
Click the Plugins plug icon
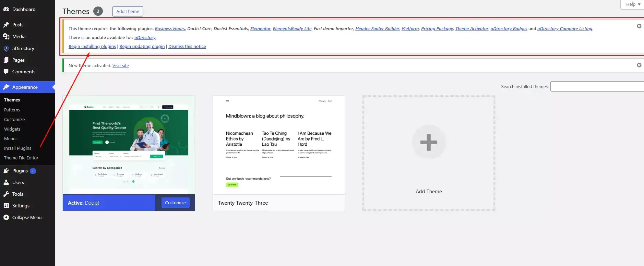pyautogui.click(x=6, y=171)
